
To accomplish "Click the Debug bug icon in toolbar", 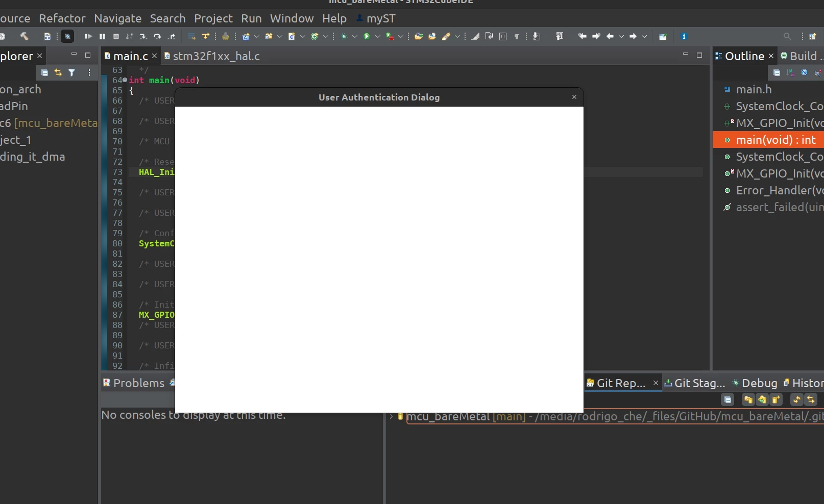I will [344, 36].
